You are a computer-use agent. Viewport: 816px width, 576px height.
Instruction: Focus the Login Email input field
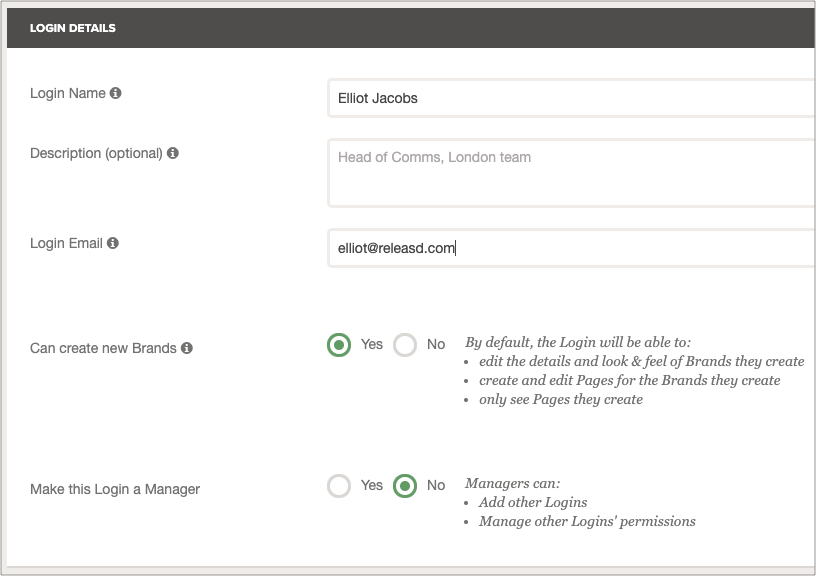click(x=570, y=249)
